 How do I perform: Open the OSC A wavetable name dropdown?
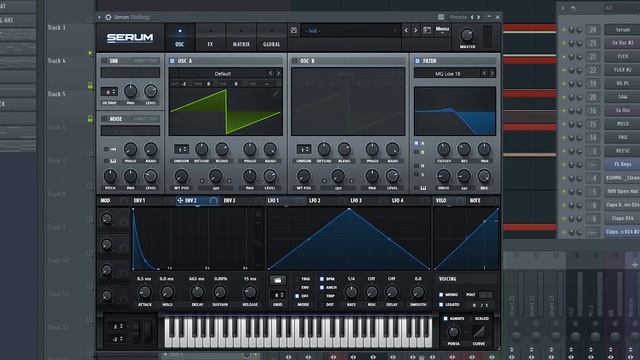point(222,73)
